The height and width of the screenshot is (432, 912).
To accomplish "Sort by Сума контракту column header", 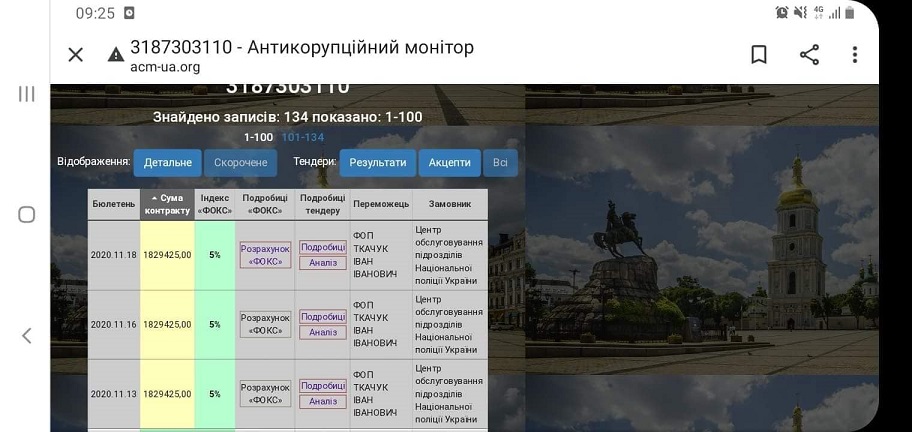I will point(167,204).
